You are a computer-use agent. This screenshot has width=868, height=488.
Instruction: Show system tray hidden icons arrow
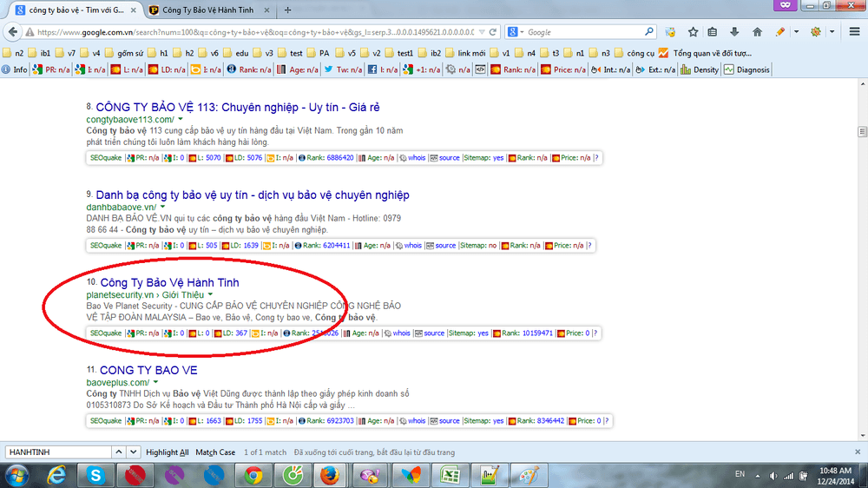coord(758,475)
